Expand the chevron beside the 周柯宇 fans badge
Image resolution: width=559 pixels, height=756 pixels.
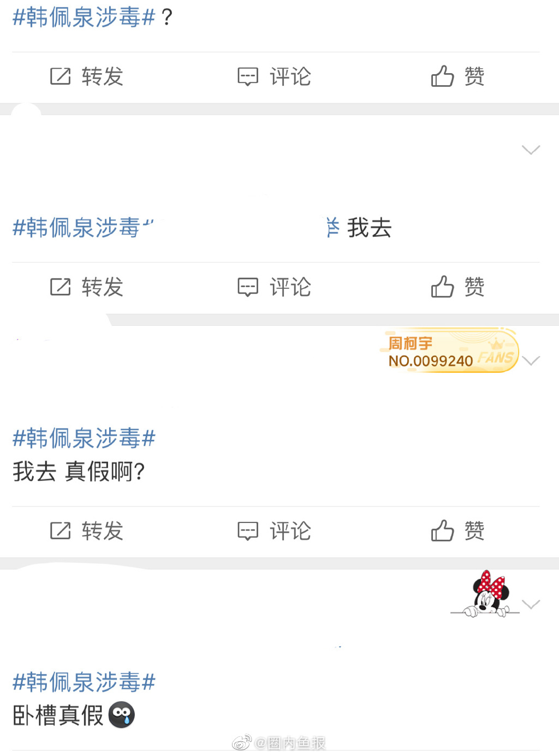(x=531, y=360)
